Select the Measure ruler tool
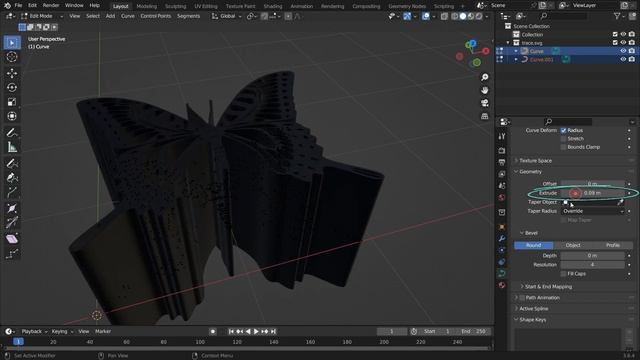Screen dimensions: 640x360 pyautogui.click(x=12, y=147)
